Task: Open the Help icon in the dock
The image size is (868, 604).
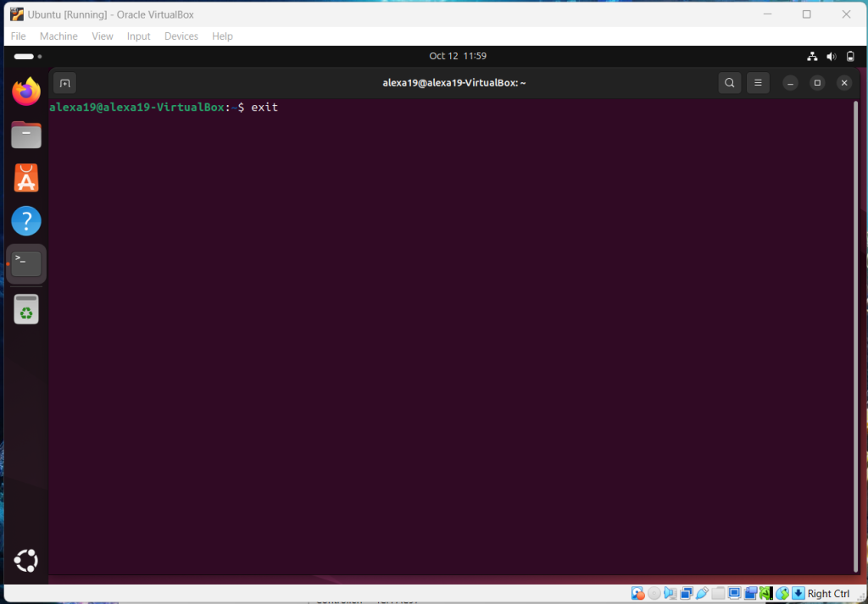Action: coord(26,221)
